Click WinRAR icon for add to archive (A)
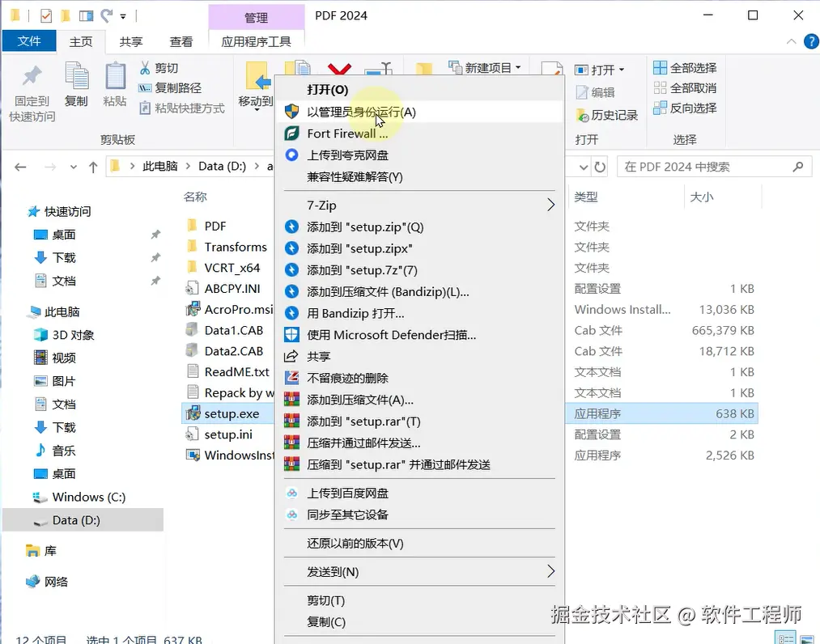 click(x=291, y=400)
